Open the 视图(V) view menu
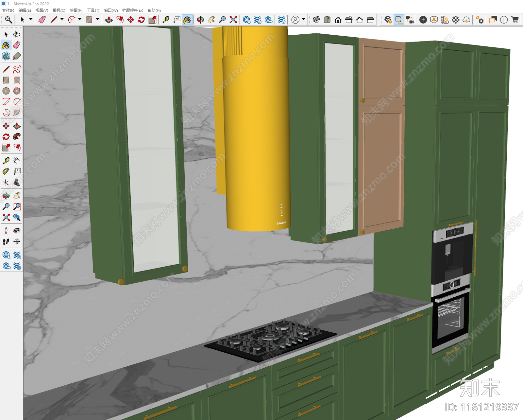523x420 pixels. [42, 10]
